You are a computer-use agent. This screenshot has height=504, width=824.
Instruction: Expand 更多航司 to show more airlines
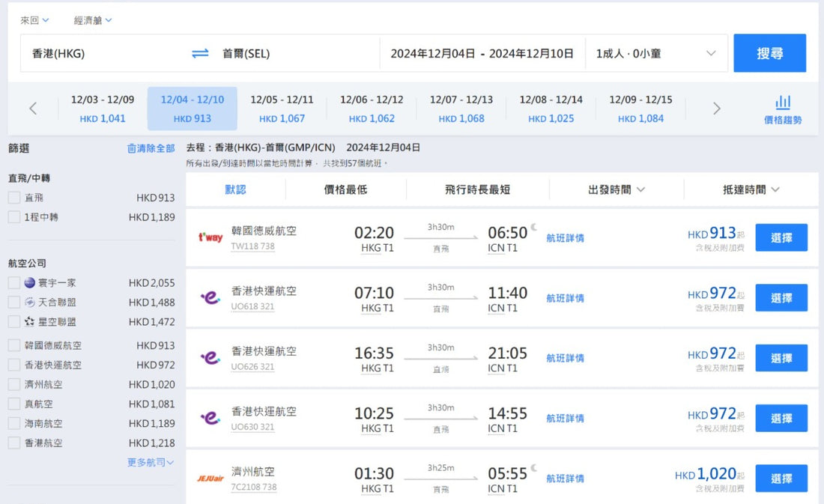150,463
